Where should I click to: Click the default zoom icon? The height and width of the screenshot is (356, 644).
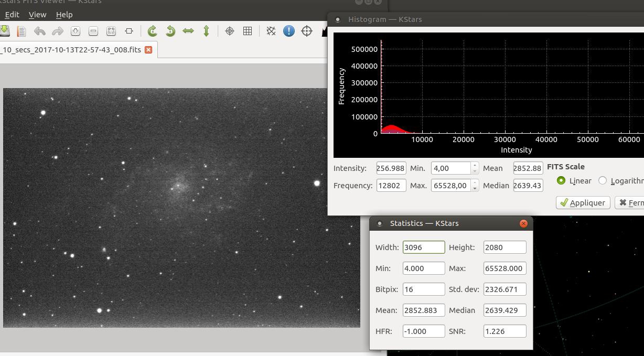(x=111, y=31)
